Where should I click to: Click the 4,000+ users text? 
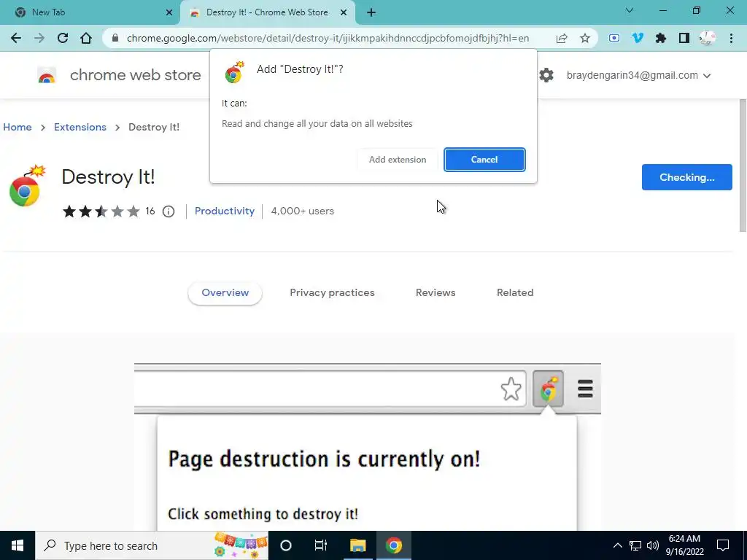(303, 211)
